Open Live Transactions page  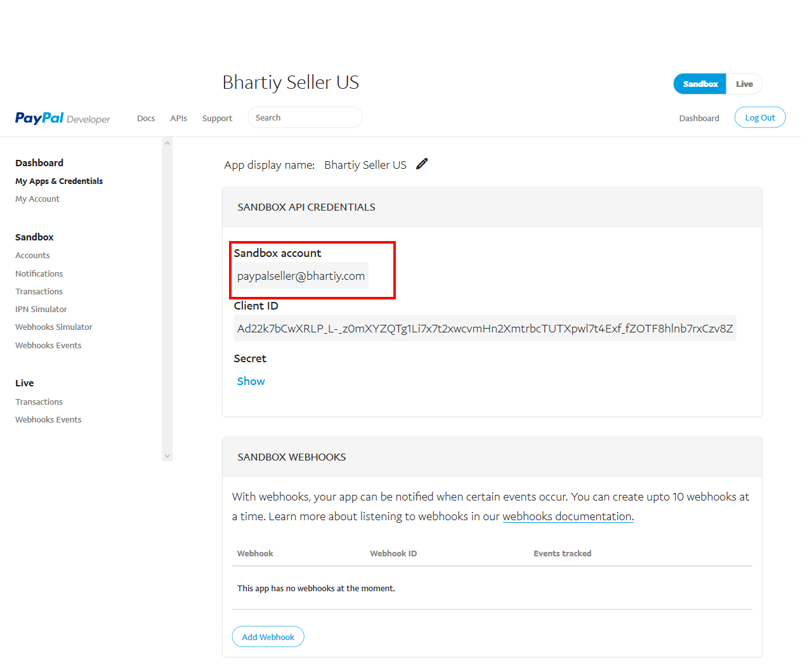pos(39,402)
